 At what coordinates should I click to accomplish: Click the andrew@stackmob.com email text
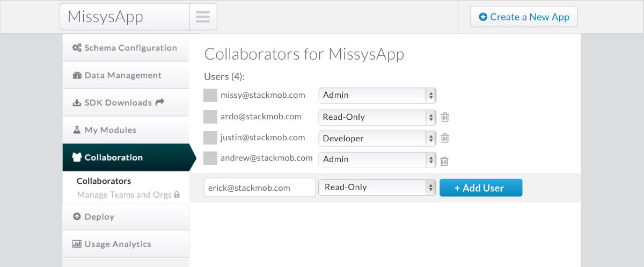(267, 158)
